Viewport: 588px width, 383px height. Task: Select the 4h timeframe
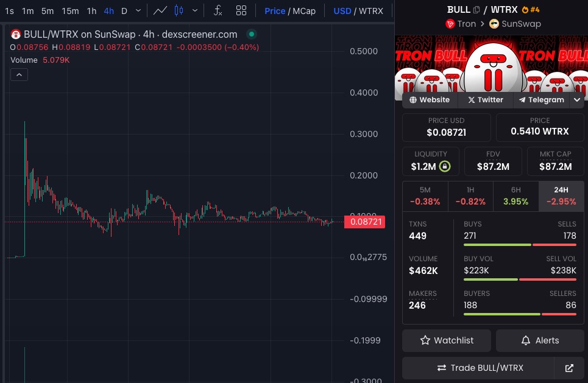[108, 11]
